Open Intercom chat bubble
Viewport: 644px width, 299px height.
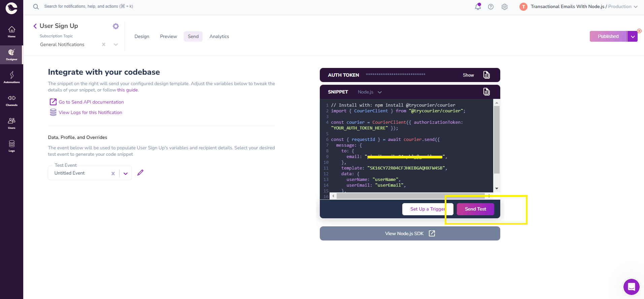point(631,287)
